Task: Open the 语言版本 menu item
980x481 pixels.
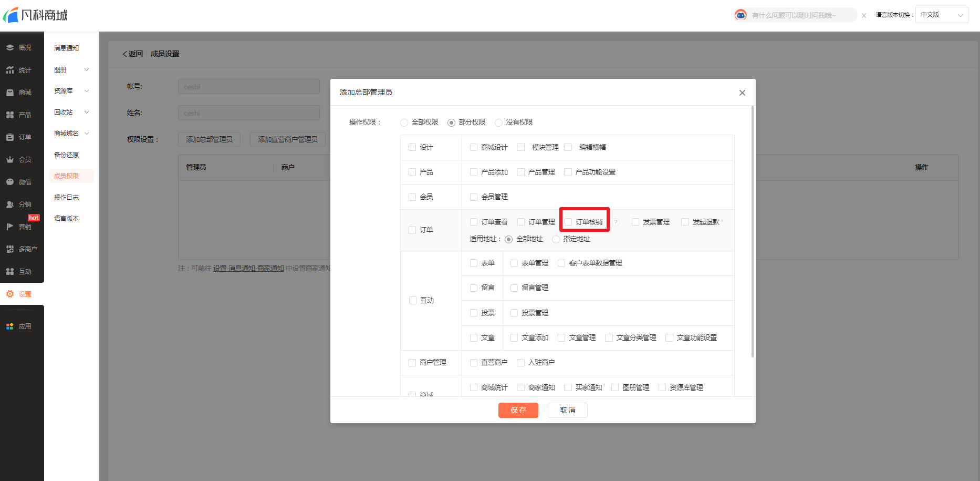Action: (67, 218)
